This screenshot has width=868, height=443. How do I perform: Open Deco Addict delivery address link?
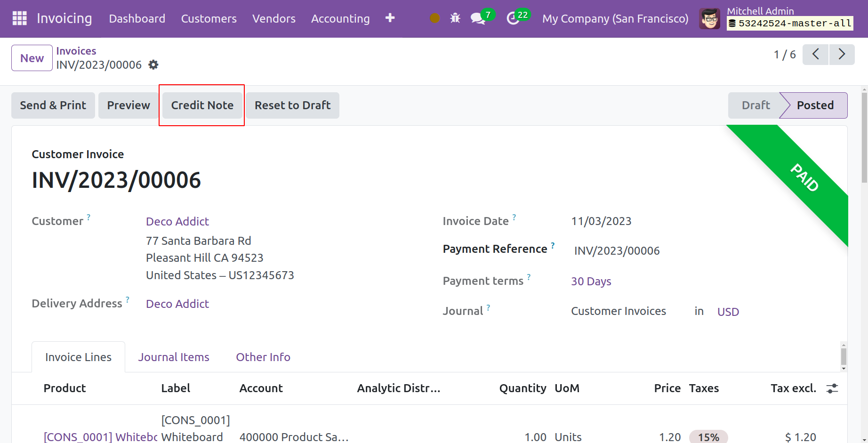coord(177,304)
